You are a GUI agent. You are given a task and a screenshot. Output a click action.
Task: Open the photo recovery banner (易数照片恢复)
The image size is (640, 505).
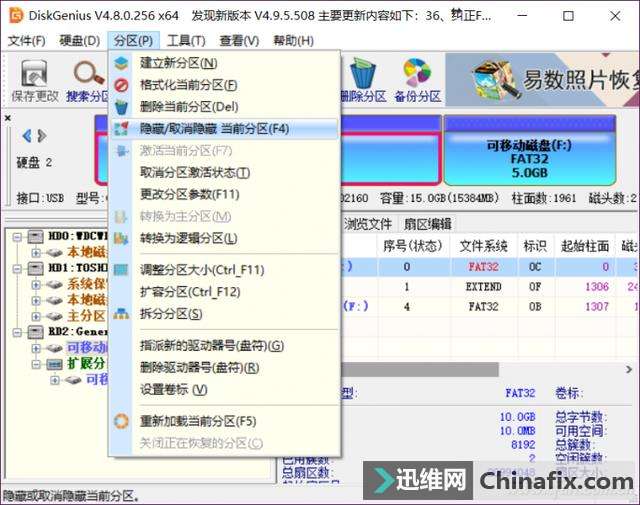tap(542, 79)
